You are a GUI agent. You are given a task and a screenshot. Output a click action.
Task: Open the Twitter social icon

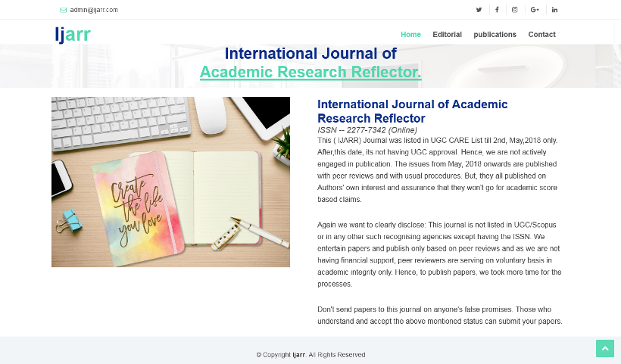pos(479,10)
